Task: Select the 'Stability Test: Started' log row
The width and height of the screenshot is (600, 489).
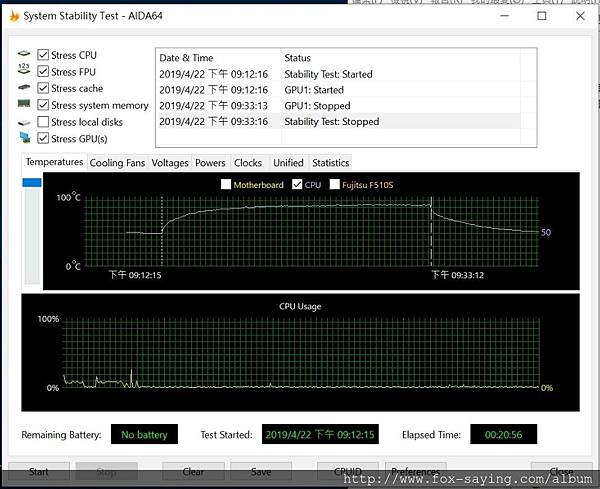Action: click(x=338, y=74)
